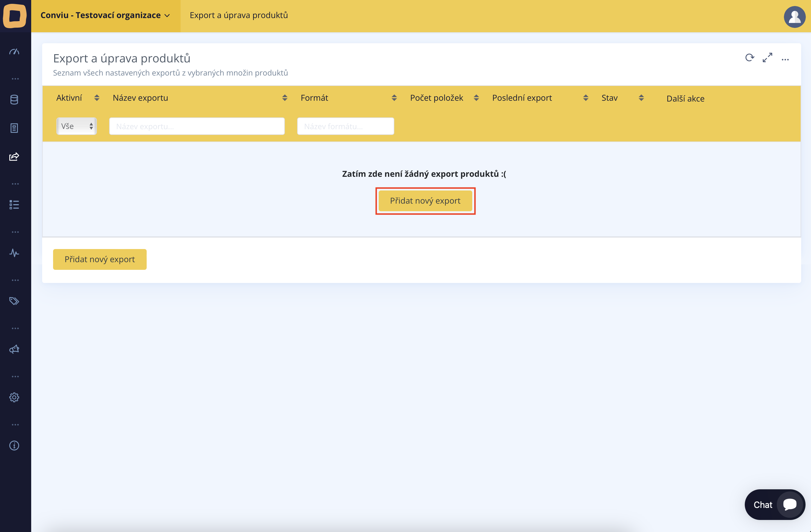Image resolution: width=811 pixels, height=532 pixels.
Task: Sort by Poslední export column
Action: point(586,98)
